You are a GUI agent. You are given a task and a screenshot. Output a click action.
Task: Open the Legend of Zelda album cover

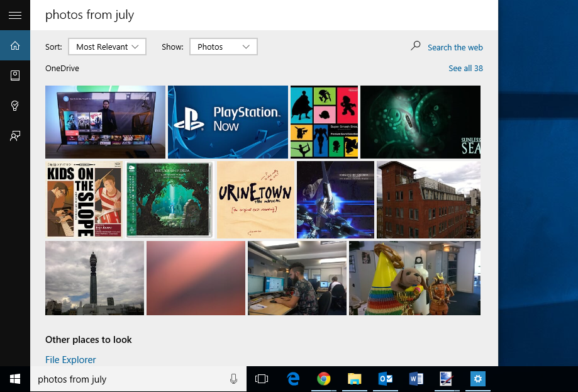tap(170, 199)
